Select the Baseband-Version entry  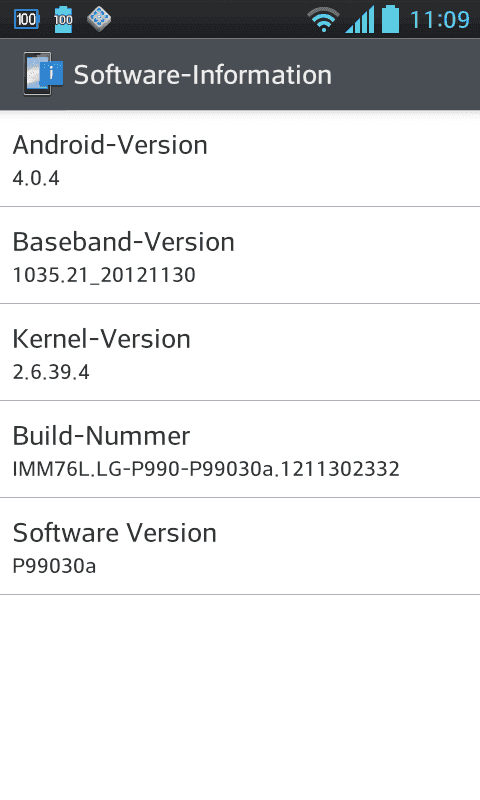(x=240, y=256)
